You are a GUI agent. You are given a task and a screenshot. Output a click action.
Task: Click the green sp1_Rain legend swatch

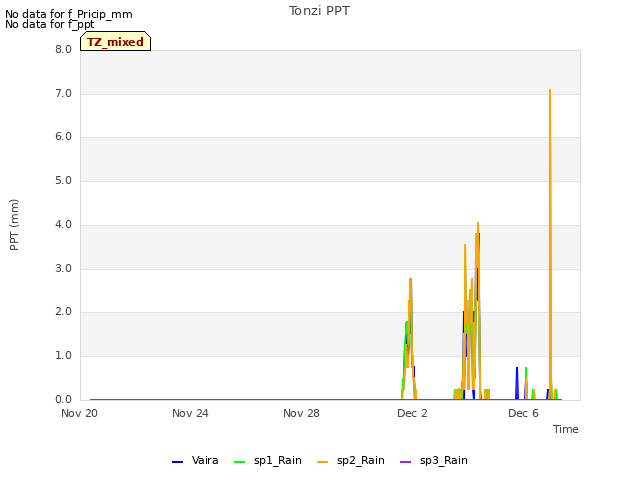tap(240, 462)
